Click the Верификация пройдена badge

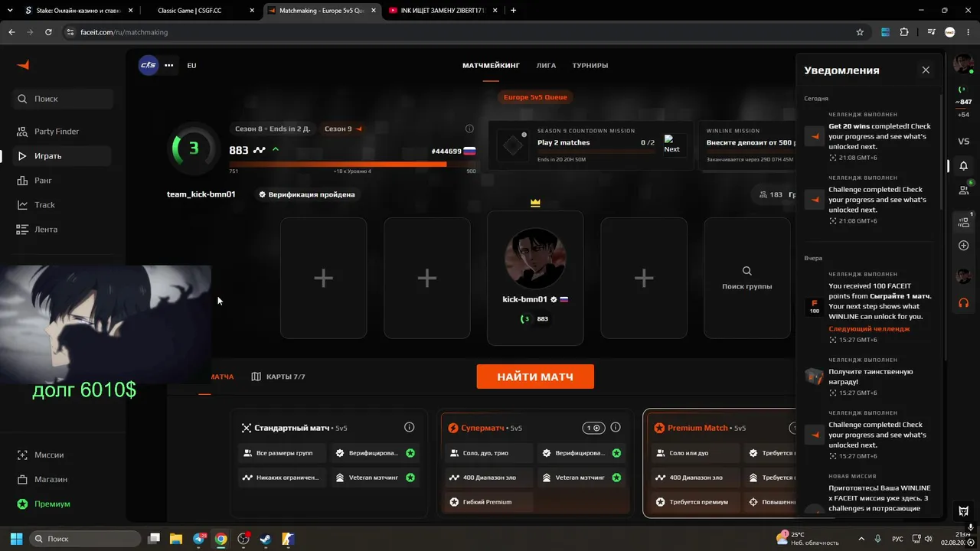(306, 194)
